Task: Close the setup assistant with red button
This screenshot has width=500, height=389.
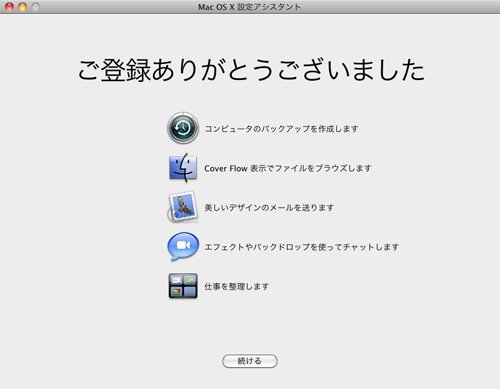Action: pos(9,7)
